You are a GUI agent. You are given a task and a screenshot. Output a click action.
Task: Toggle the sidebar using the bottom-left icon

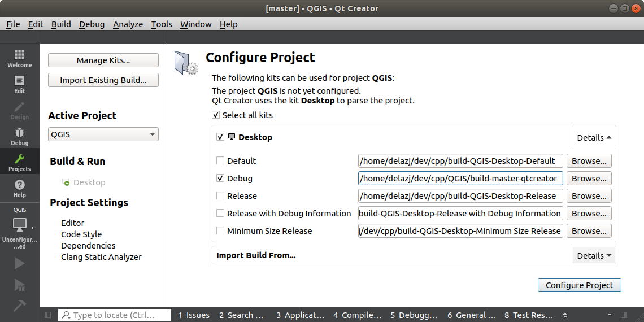tap(47, 315)
